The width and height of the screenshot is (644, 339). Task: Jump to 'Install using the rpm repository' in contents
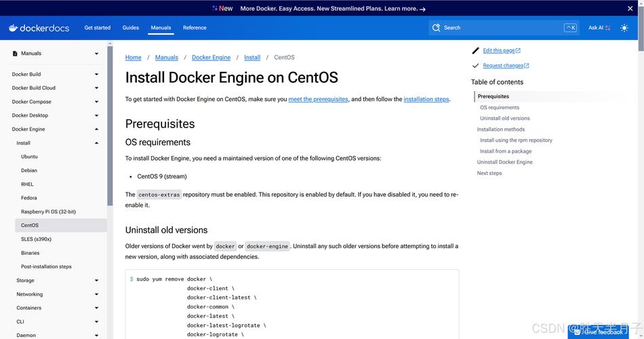pos(516,140)
